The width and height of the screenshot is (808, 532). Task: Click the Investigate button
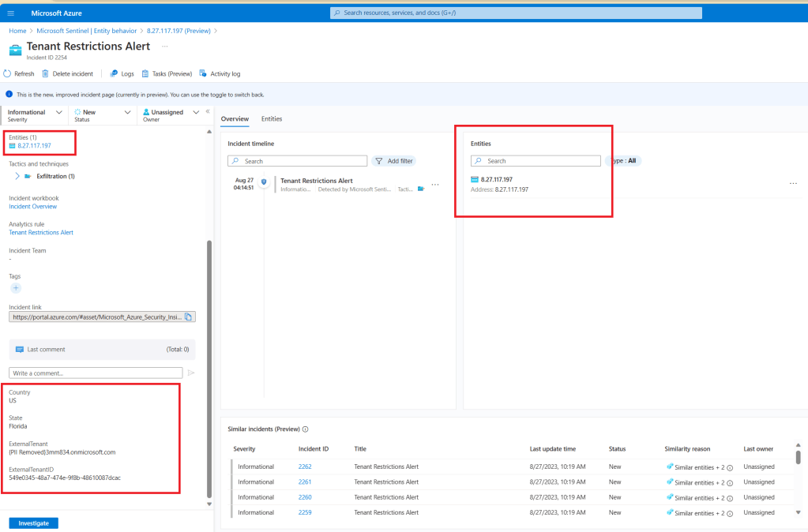(x=33, y=523)
